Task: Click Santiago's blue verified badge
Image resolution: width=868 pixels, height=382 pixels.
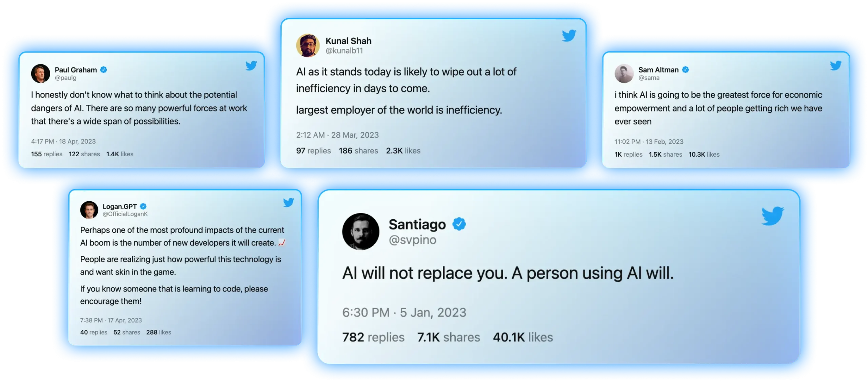Action: [459, 224]
